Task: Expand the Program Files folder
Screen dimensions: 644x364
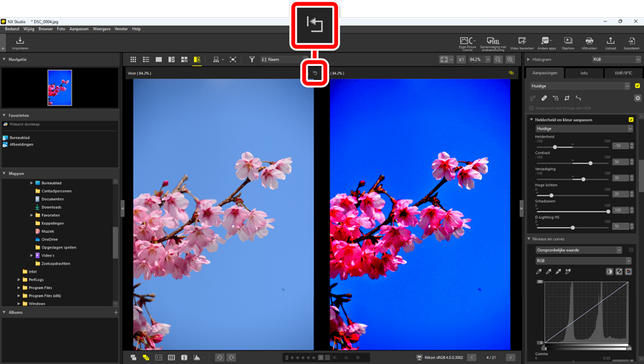Action: (19, 287)
